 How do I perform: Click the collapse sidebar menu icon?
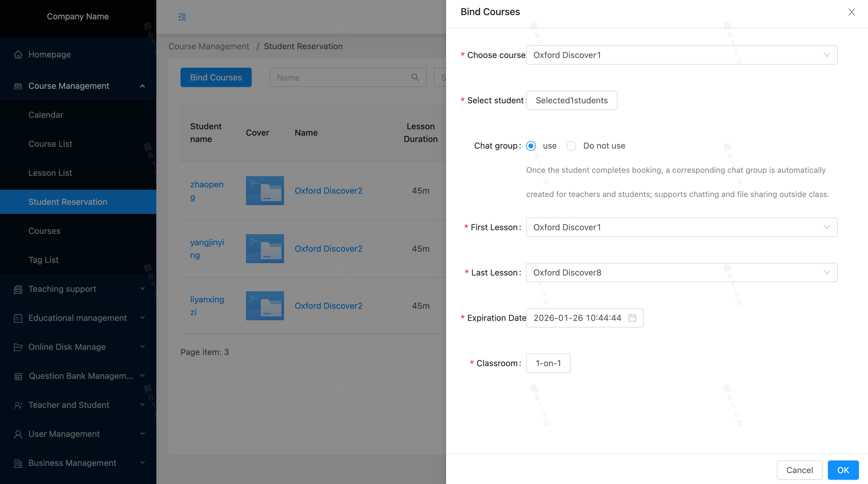pos(182,17)
